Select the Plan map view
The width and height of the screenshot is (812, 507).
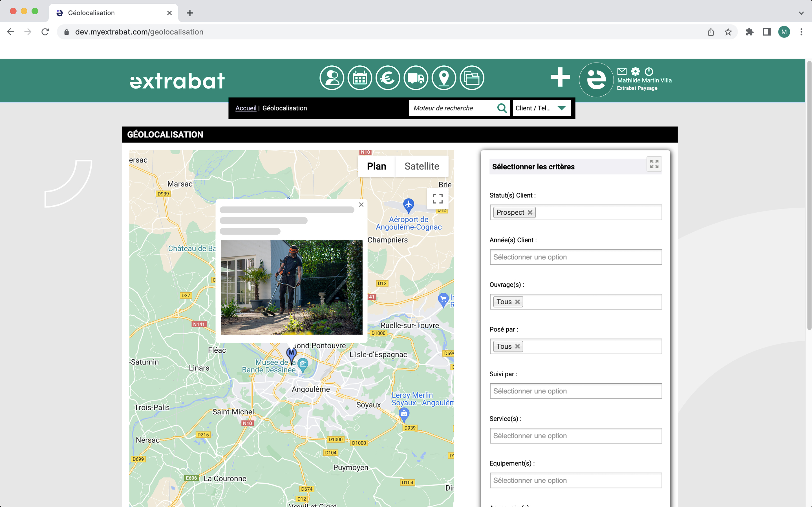tap(376, 166)
